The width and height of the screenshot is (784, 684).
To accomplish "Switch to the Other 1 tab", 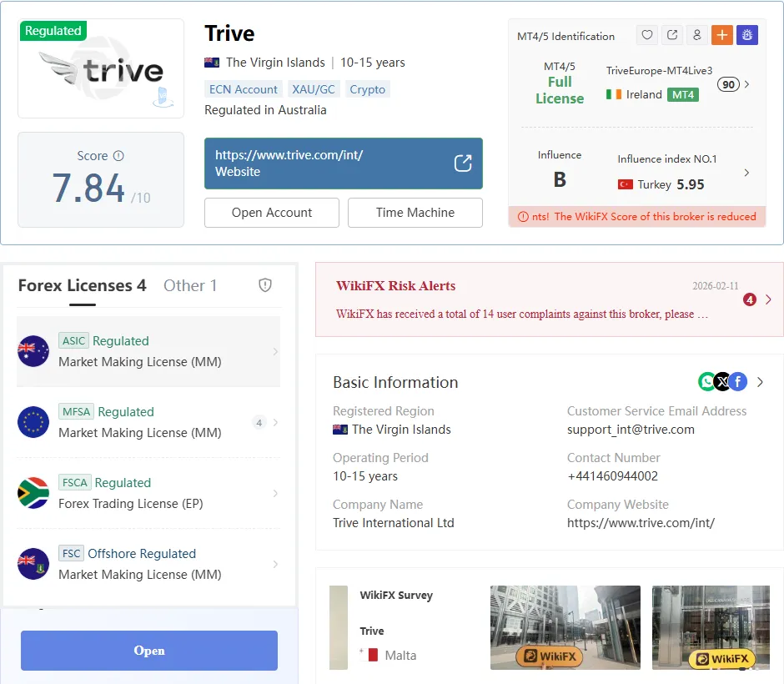I will coord(190,285).
